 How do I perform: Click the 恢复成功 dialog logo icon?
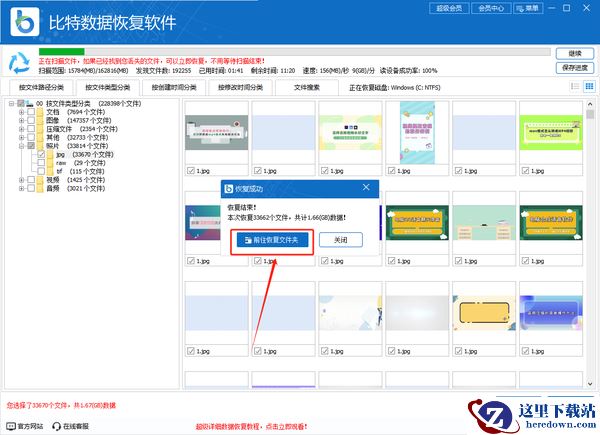point(229,189)
